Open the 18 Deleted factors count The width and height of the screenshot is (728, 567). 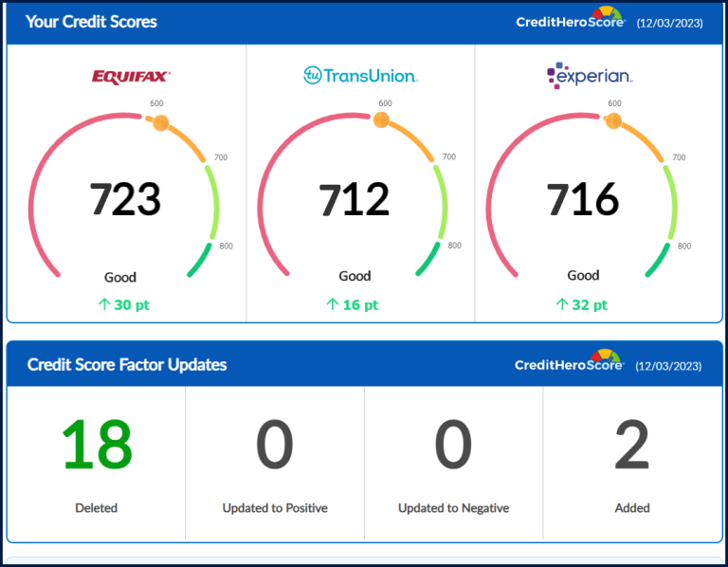tap(97, 446)
